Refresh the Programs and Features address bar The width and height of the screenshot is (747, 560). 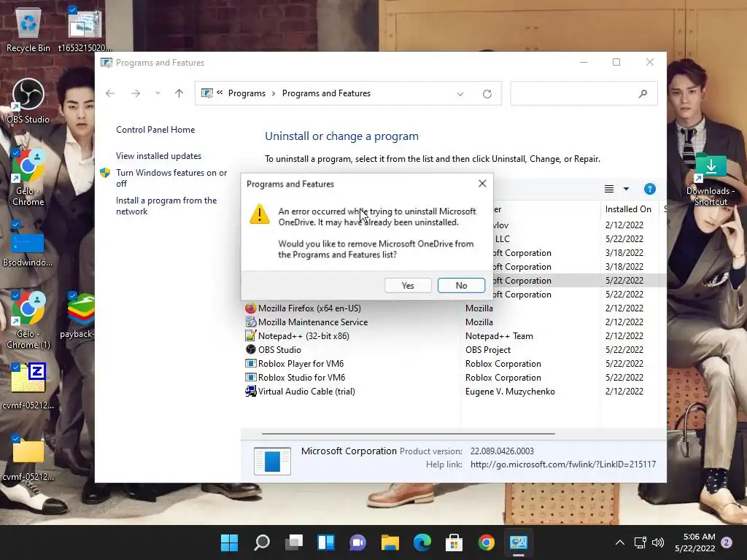(487, 94)
